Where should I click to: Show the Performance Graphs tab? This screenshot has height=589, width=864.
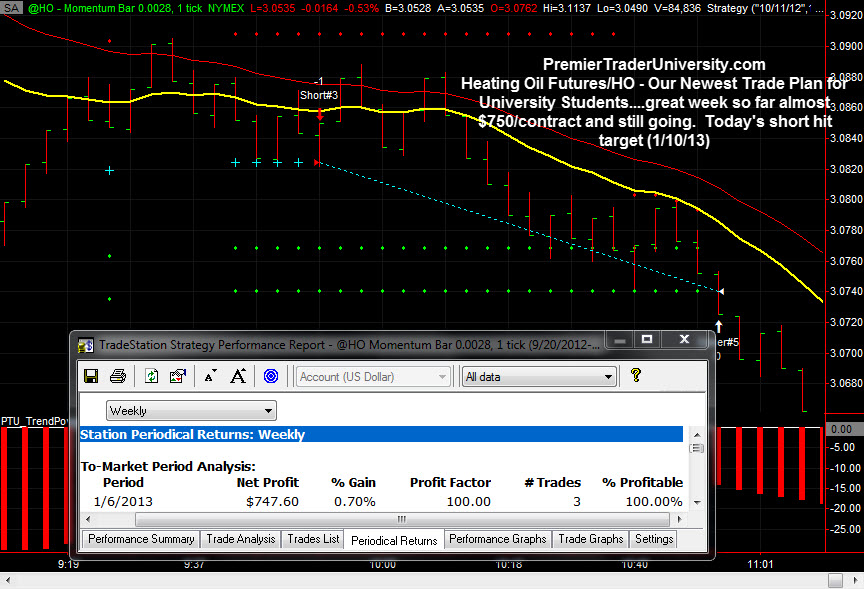tap(498, 539)
